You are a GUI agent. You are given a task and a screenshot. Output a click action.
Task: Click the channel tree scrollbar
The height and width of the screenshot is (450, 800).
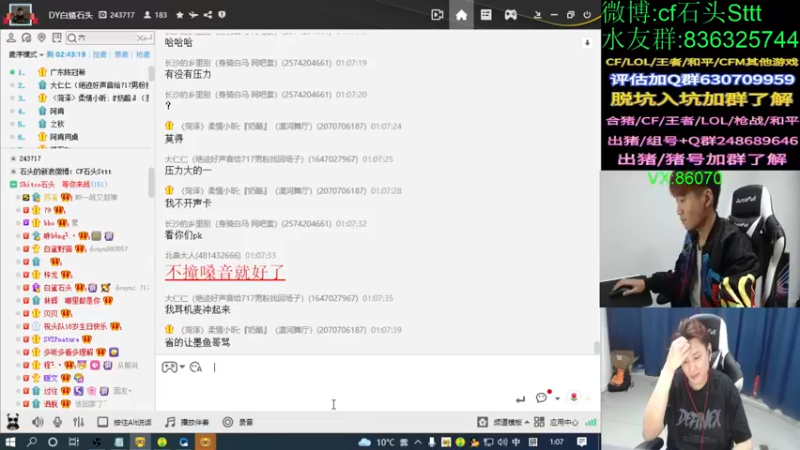152,183
